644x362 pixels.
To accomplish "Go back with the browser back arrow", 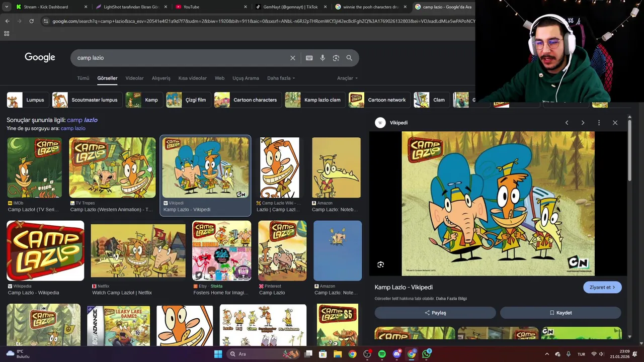I will pos(7,21).
